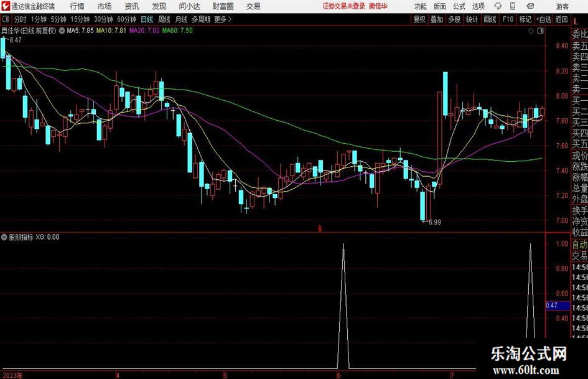Switch to 30分钟 period
588x379 pixels.
[103, 19]
